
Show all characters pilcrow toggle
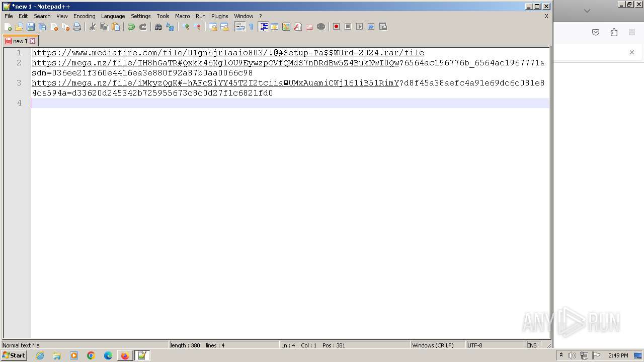click(252, 27)
